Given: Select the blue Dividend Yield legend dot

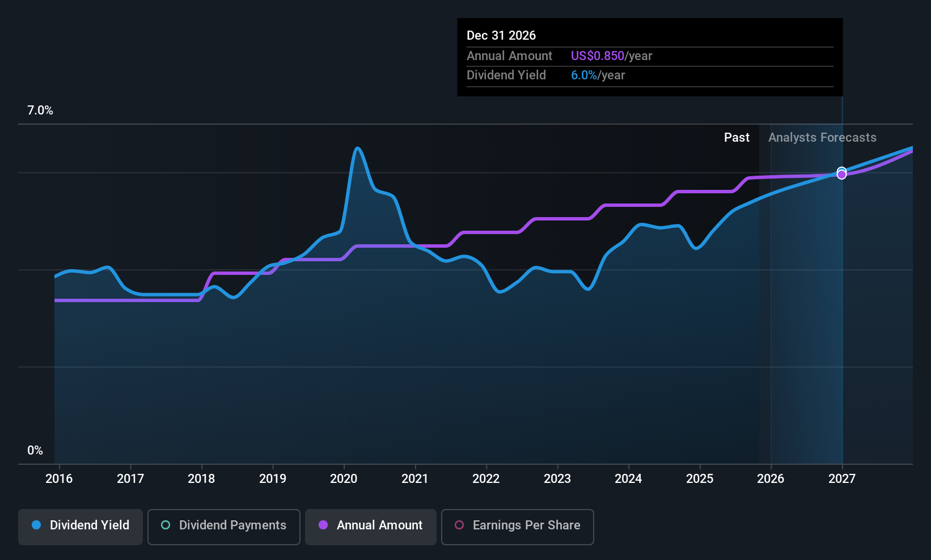Looking at the screenshot, I should pos(36,525).
